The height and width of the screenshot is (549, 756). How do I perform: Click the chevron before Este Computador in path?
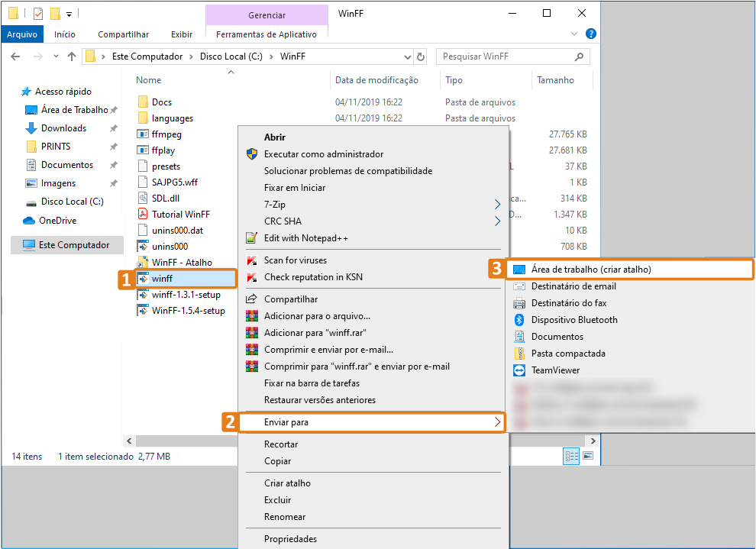pyautogui.click(x=103, y=57)
